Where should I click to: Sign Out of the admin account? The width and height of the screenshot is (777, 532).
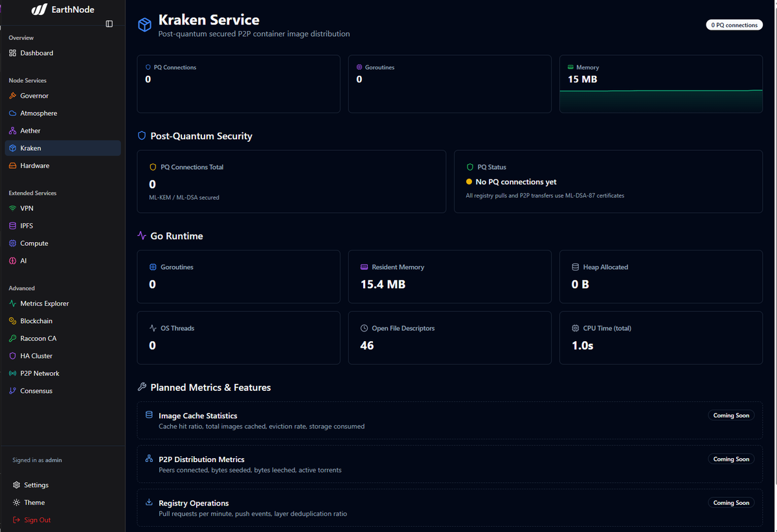pyautogui.click(x=62, y=520)
